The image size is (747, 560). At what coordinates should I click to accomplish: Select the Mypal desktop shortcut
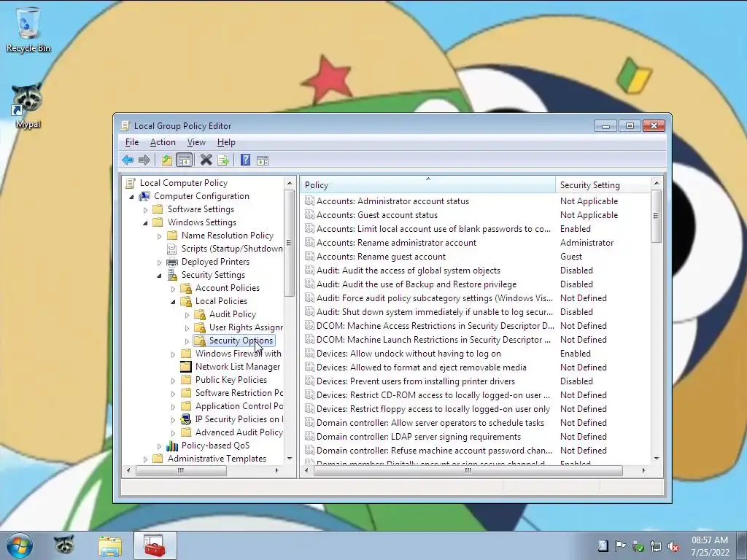[27, 106]
